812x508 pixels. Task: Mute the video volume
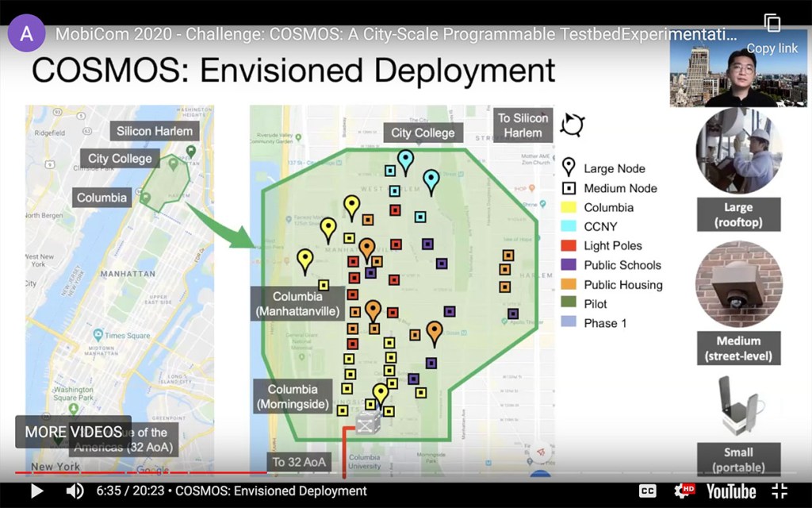(x=75, y=491)
